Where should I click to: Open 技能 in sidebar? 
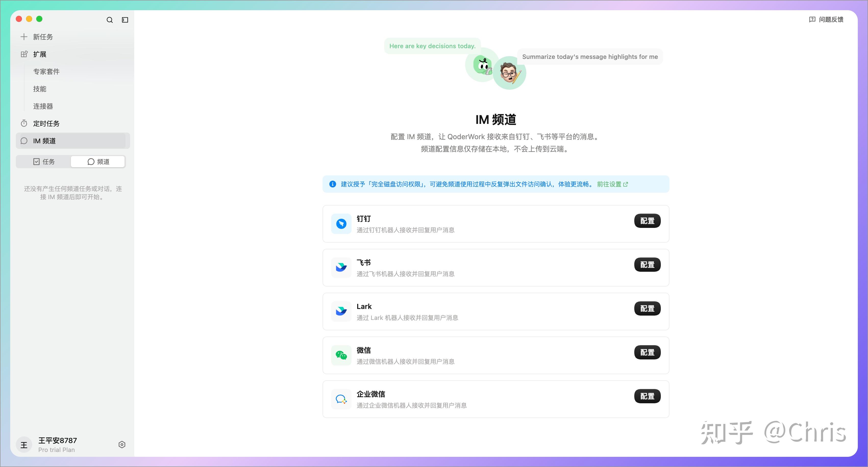(40, 89)
